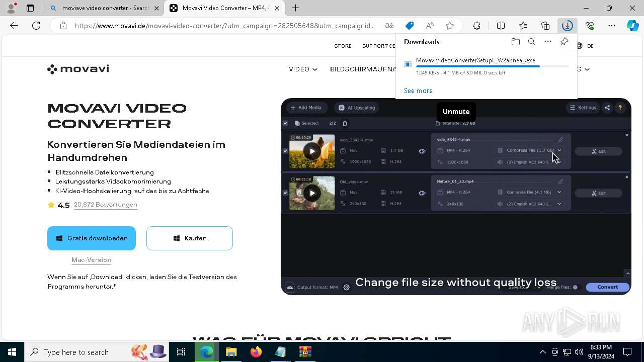Click Settings in converter preview
Viewport: 644px width, 362px height.
pyautogui.click(x=583, y=108)
